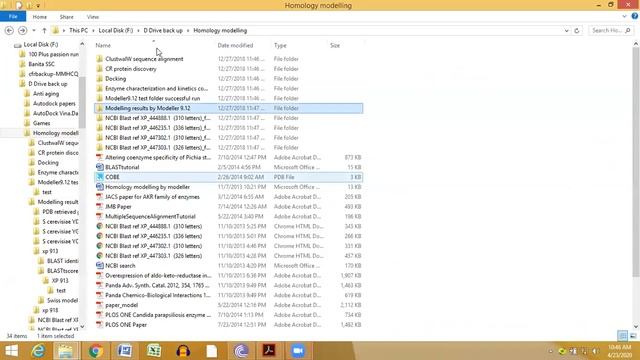The height and width of the screenshot is (360, 640).
Task: Click This PC in breadcrumb
Action: coord(78,31)
